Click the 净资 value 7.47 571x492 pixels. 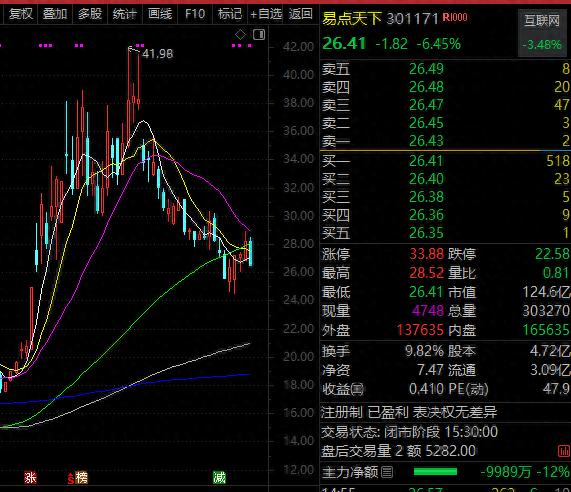pos(430,370)
